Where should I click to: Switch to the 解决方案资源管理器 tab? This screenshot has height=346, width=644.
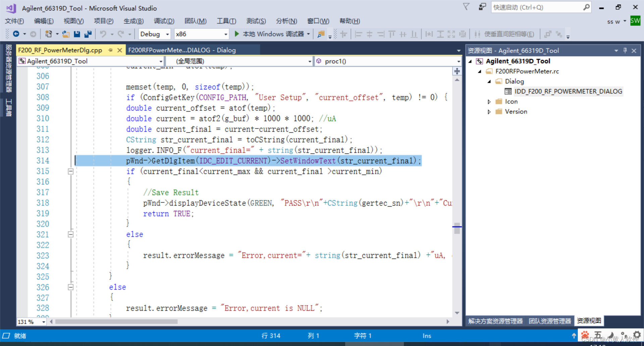495,321
